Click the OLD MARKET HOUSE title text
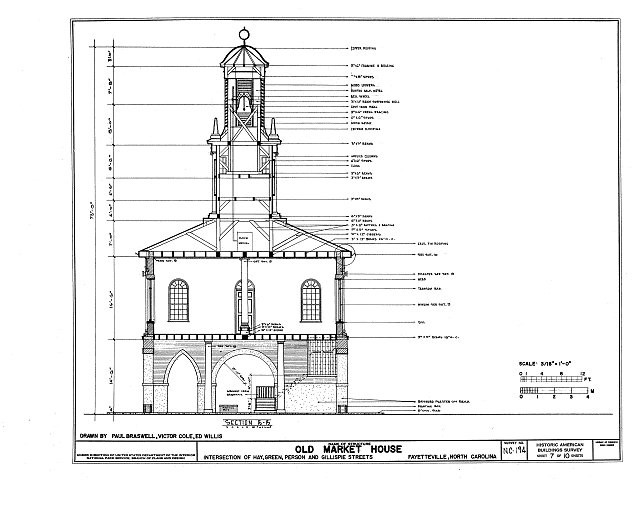The image size is (640, 510). (348, 449)
